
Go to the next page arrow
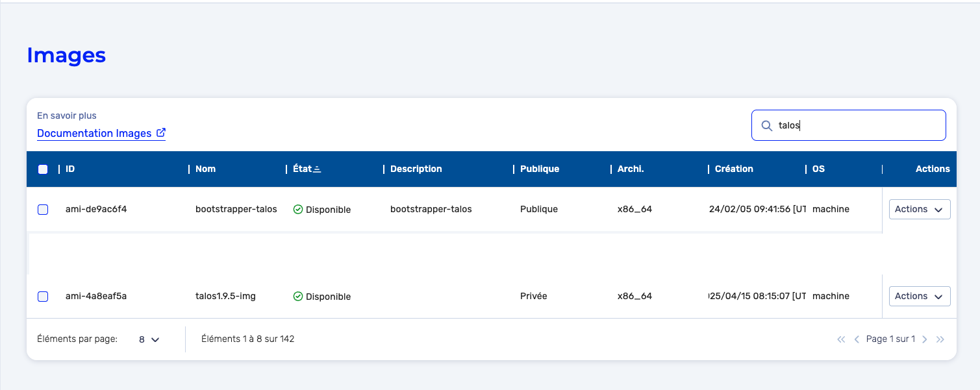(x=924, y=339)
